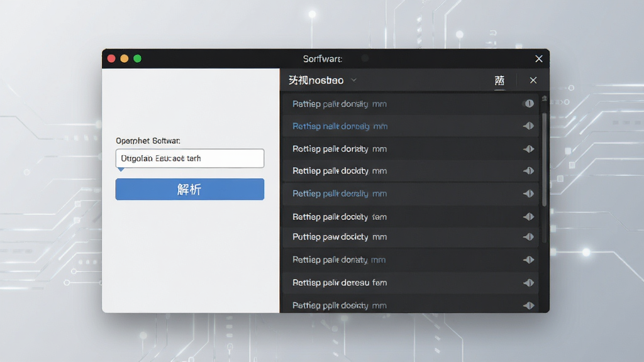Click the red close traffic light

111,58
